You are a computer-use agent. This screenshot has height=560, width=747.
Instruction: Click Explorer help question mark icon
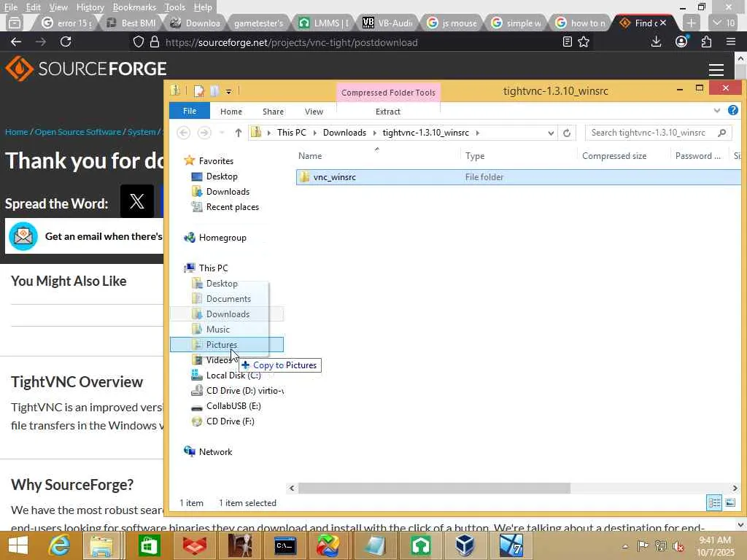732,111
